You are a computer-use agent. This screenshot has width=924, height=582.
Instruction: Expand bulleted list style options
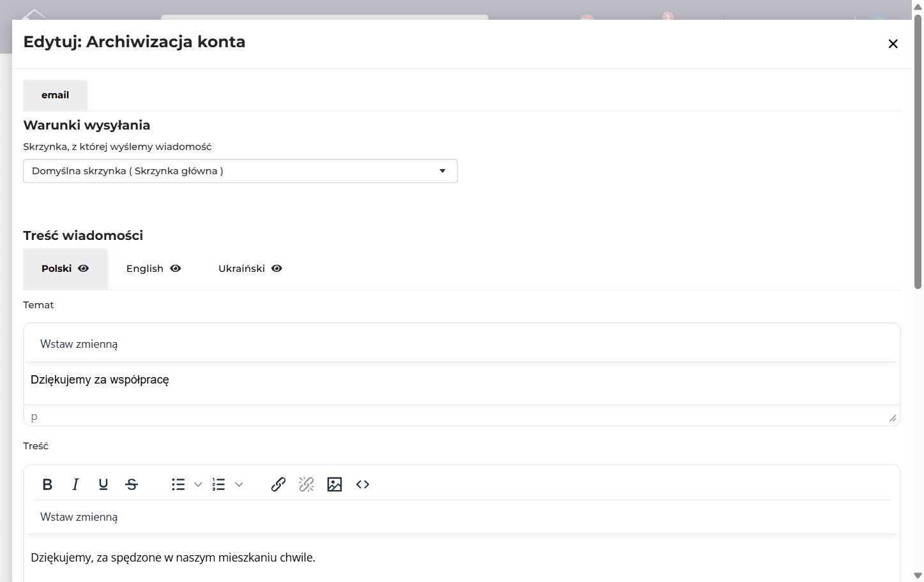[x=198, y=484]
